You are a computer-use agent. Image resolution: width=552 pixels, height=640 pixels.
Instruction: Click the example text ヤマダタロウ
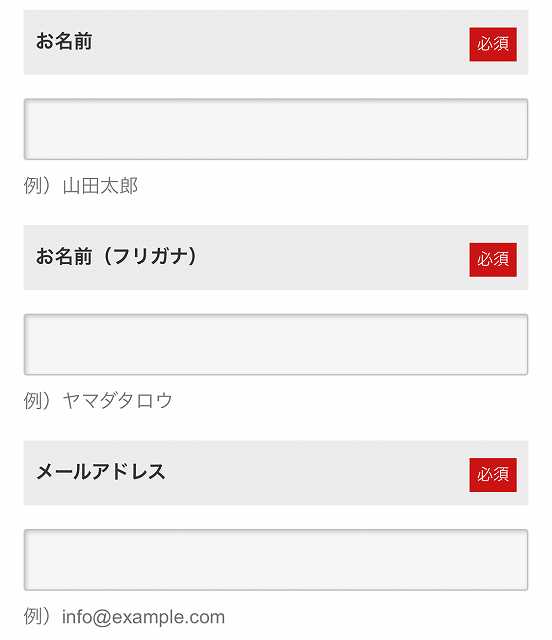118,400
